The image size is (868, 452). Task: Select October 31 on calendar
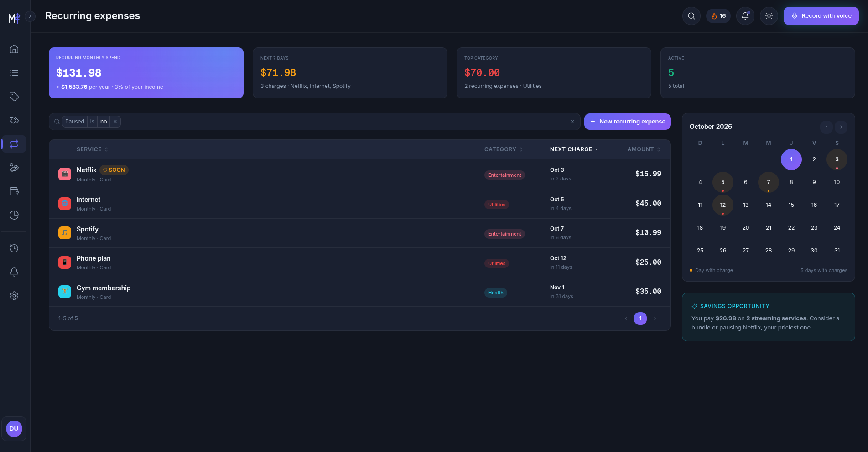point(837,251)
